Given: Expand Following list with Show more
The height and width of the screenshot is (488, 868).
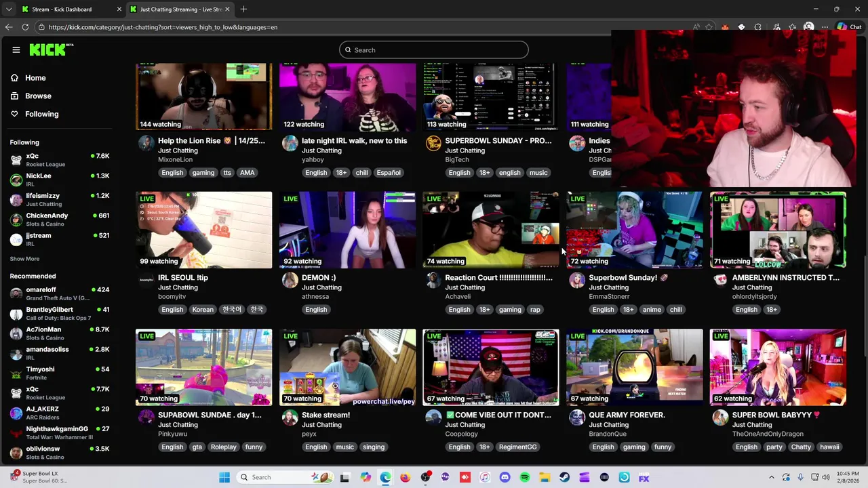Looking at the screenshot, I should [x=24, y=259].
